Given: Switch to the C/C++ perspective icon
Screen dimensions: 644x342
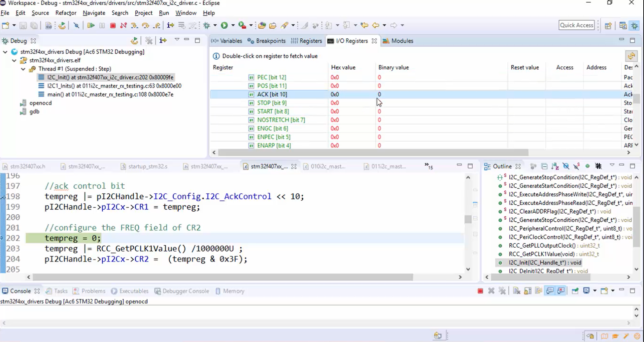Looking at the screenshot, I should tap(623, 26).
